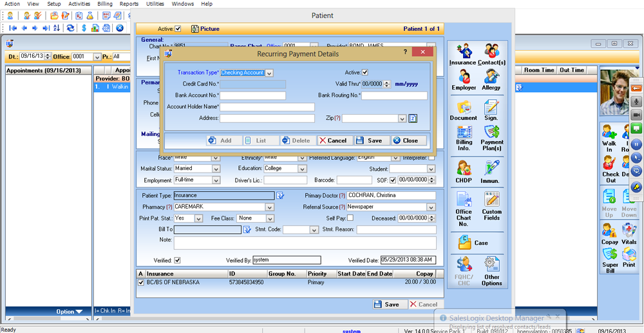Open Office Chart No. icon
Screen dimensions: 644x333
click(464, 209)
